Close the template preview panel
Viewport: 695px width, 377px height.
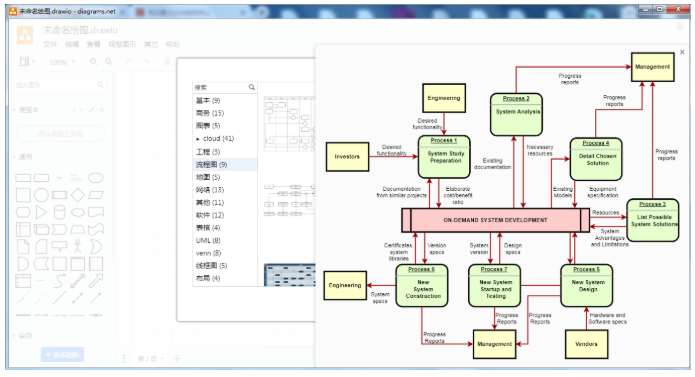[x=682, y=52]
